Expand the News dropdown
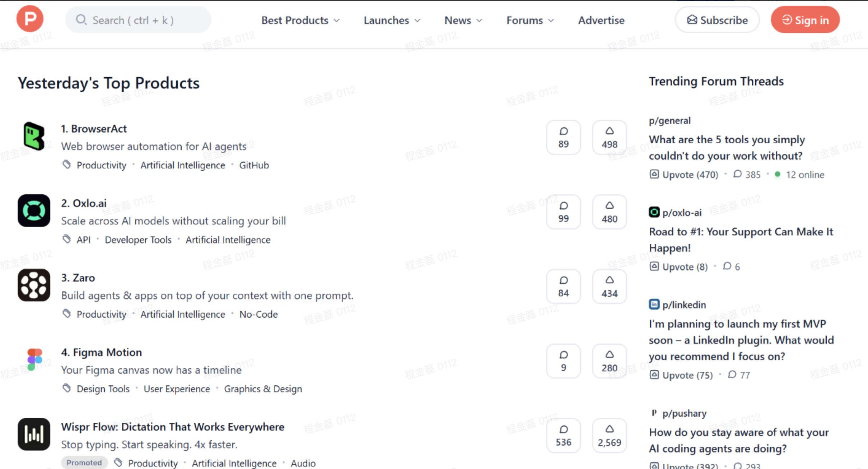The width and height of the screenshot is (868, 469). 463,20
